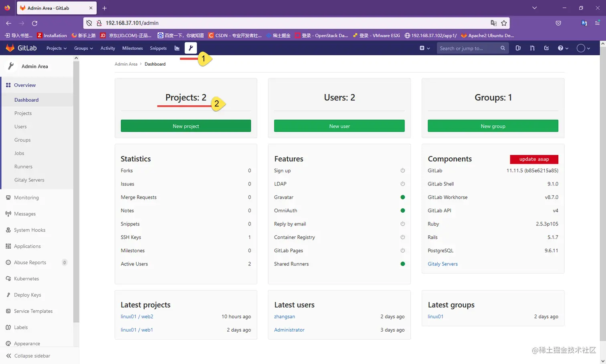Expand the Groups dropdown in navbar
This screenshot has width=606, height=364.
tap(83, 48)
